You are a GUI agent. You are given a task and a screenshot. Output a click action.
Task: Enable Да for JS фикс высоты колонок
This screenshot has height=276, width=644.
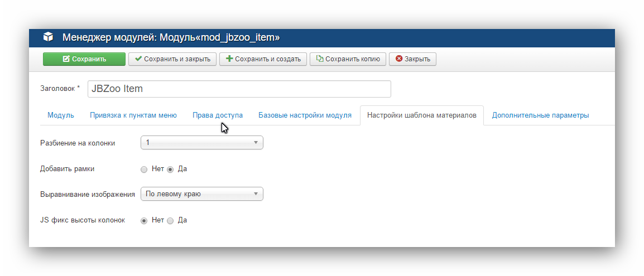pos(170,220)
